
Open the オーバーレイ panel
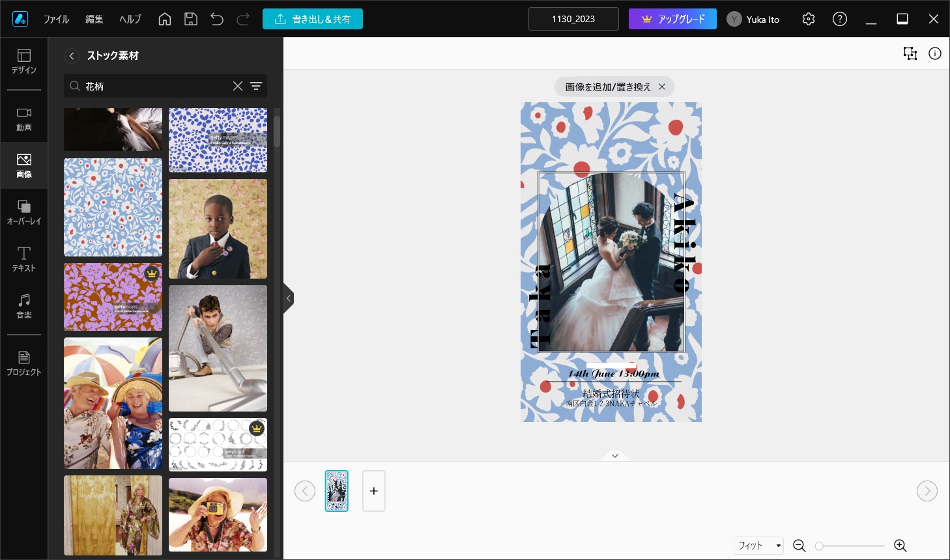click(24, 212)
